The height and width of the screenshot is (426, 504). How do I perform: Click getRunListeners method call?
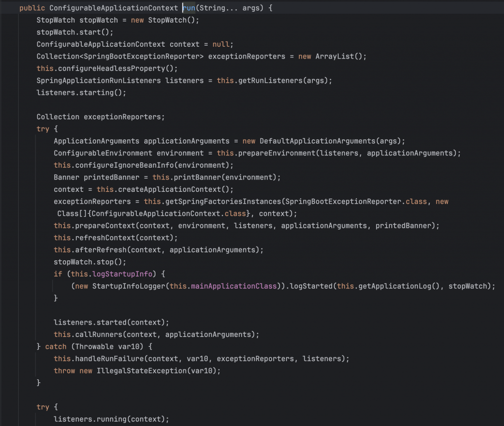point(267,80)
